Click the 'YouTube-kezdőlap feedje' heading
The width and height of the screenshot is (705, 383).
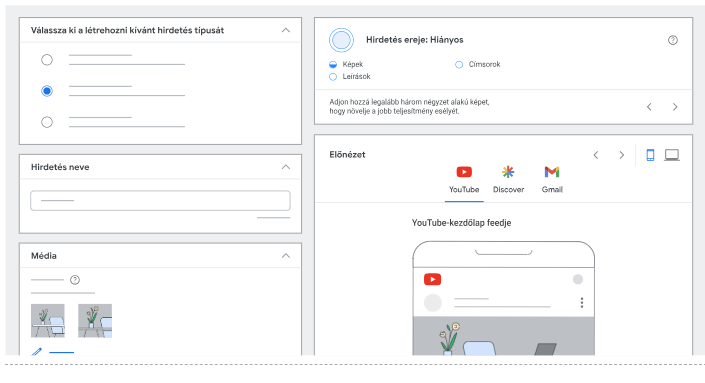461,223
